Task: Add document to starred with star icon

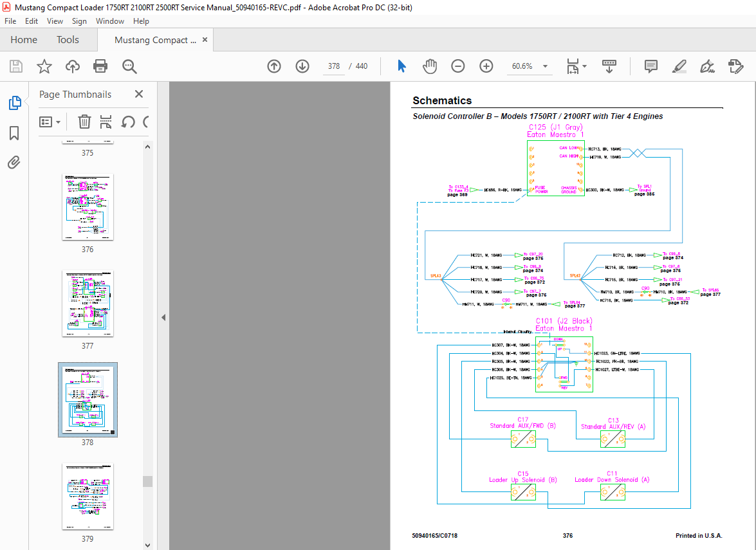Action: [44, 66]
